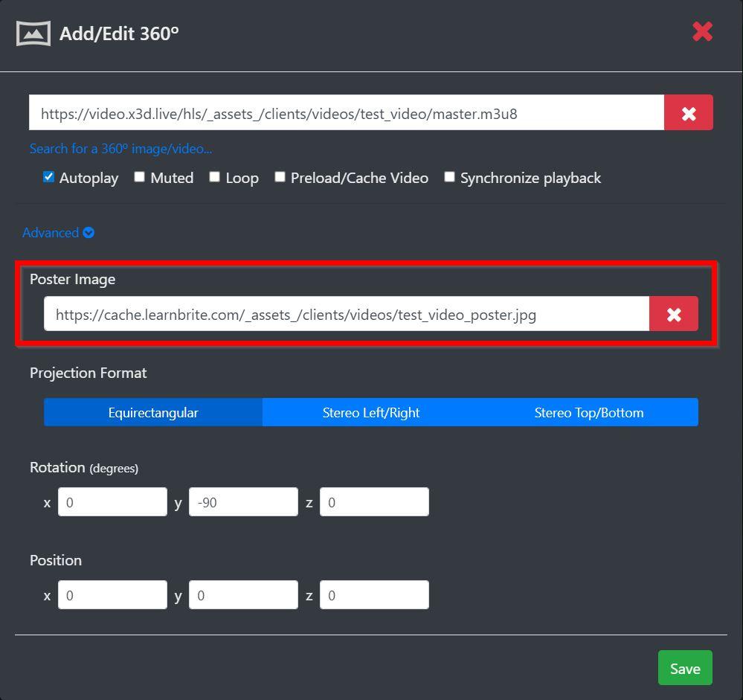Save the 360° settings
Screen dimensions: 743x700
point(685,668)
